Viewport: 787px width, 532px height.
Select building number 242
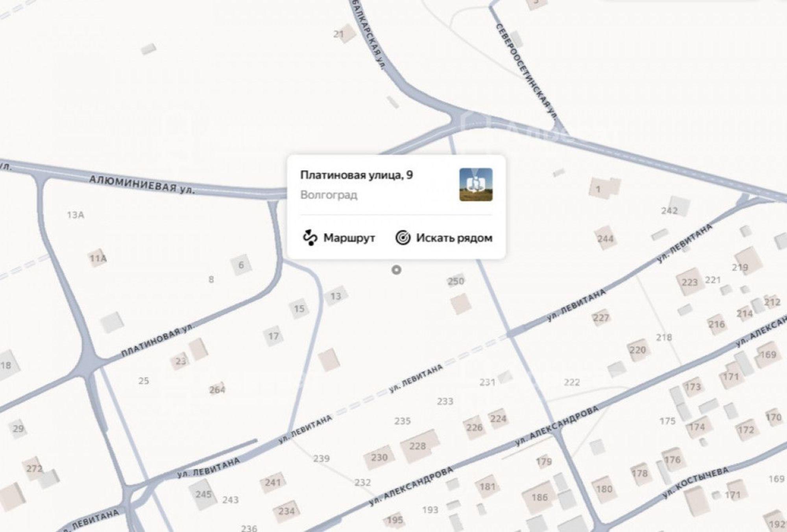(x=669, y=211)
